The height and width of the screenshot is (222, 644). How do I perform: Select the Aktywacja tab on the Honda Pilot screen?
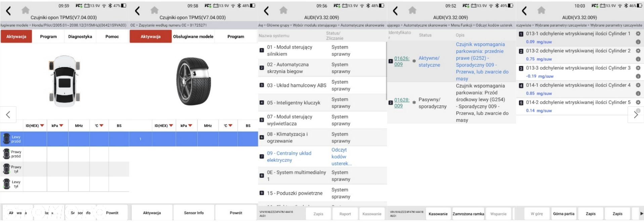click(x=16, y=37)
